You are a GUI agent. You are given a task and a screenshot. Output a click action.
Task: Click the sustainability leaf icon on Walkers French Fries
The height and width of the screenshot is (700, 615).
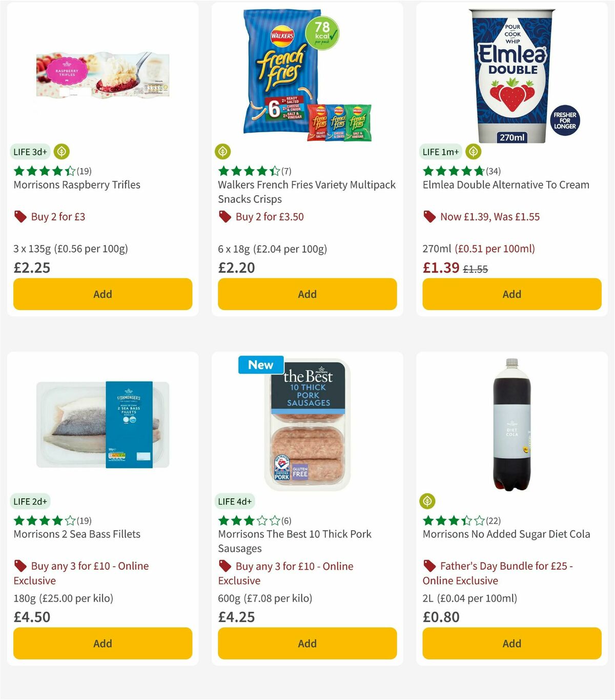[x=222, y=151]
